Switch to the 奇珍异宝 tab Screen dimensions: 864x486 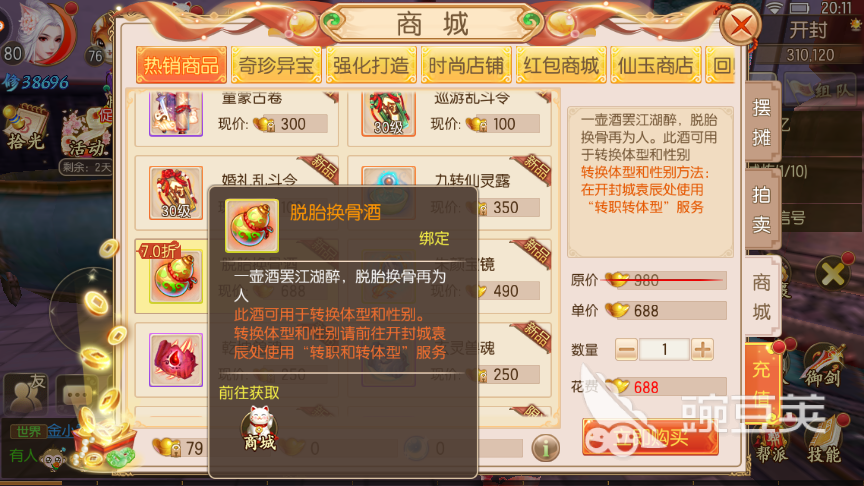tap(276, 66)
